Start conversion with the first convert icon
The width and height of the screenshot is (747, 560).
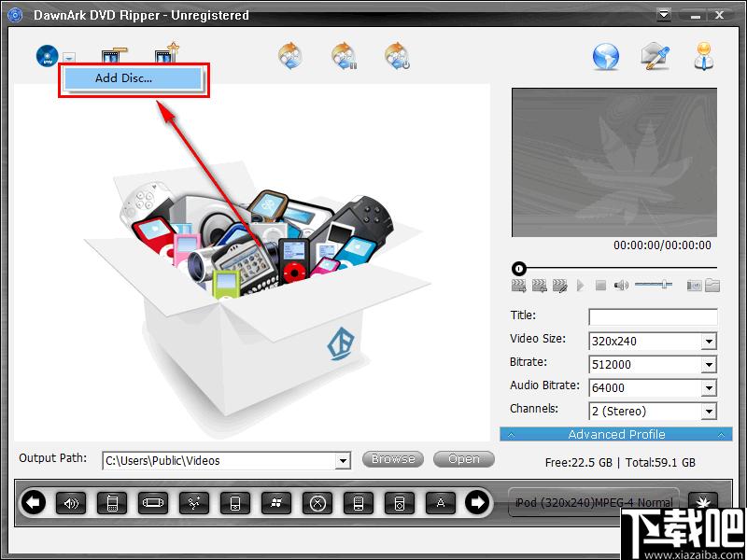(x=291, y=56)
